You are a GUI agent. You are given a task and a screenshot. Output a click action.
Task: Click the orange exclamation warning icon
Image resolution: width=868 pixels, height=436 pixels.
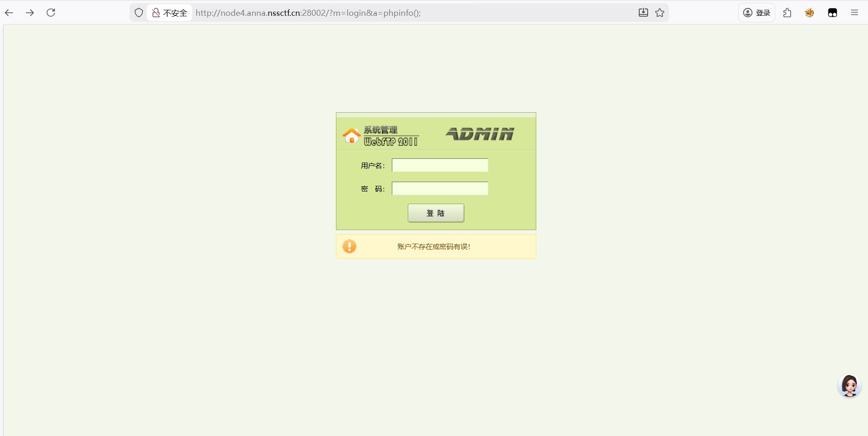[349, 246]
